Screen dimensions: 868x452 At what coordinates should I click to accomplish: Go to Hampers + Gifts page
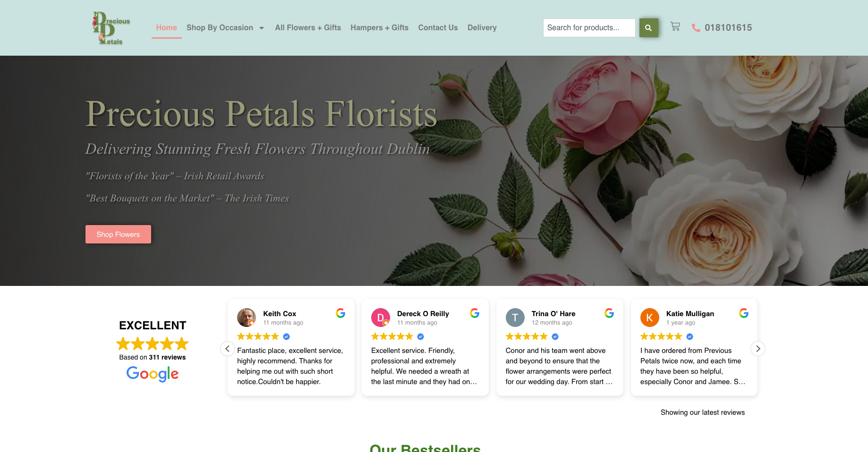[380, 28]
